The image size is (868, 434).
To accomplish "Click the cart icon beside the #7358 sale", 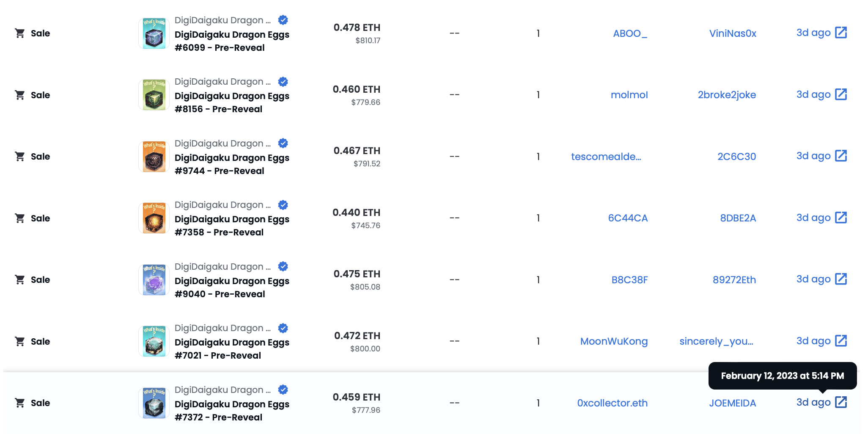I will (20, 218).
